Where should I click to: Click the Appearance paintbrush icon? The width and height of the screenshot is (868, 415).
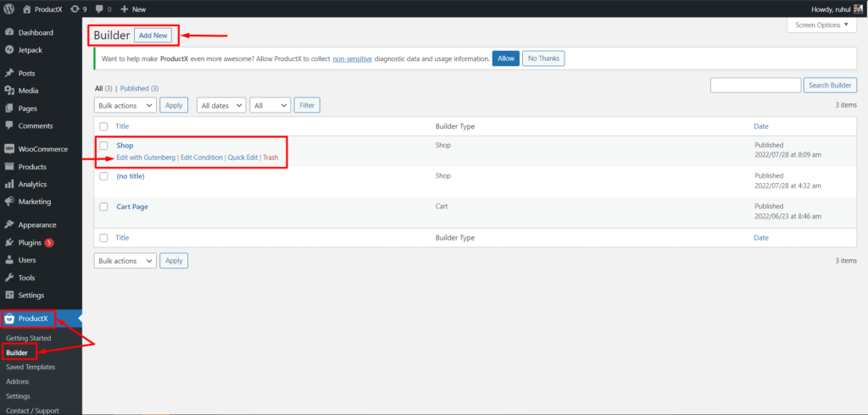(x=8, y=224)
